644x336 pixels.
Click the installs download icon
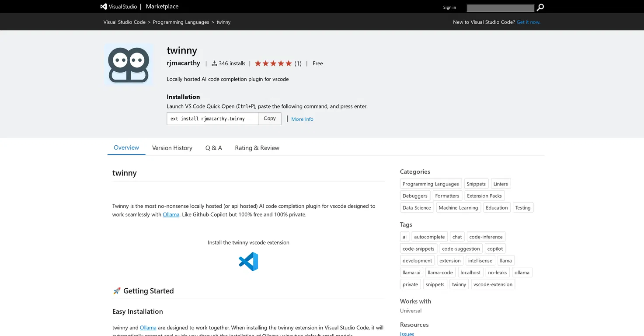[214, 63]
